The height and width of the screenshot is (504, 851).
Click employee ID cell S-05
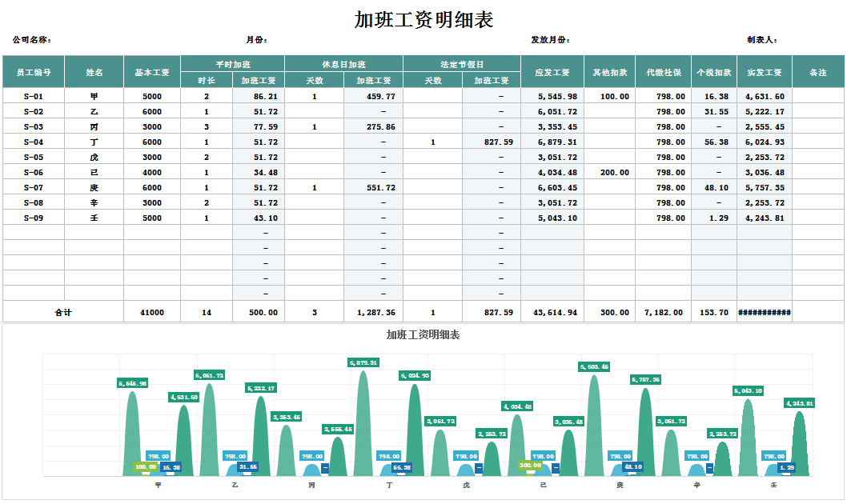(34, 157)
